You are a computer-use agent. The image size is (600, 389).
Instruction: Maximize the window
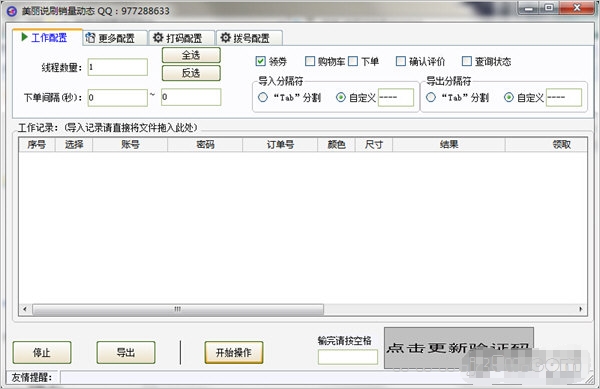tap(549, 8)
